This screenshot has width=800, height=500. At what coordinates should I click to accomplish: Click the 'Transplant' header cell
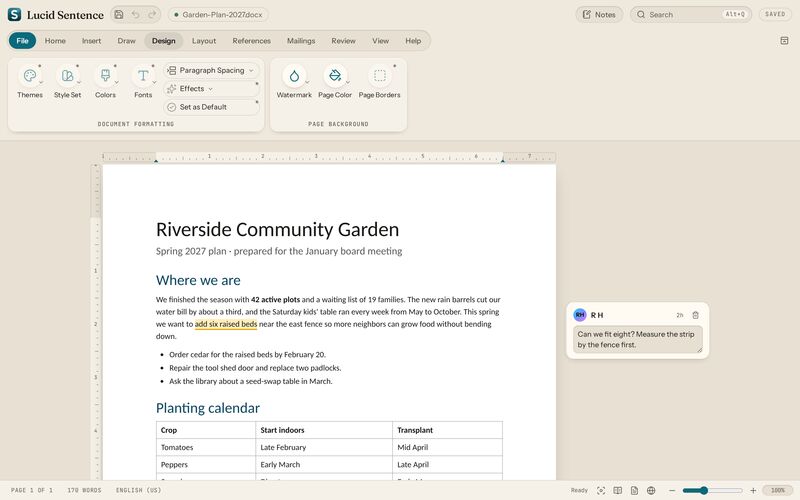point(447,430)
